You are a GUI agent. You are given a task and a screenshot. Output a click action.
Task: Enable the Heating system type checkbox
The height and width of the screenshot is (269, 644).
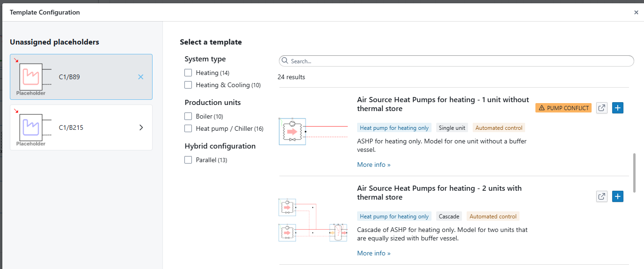point(188,73)
